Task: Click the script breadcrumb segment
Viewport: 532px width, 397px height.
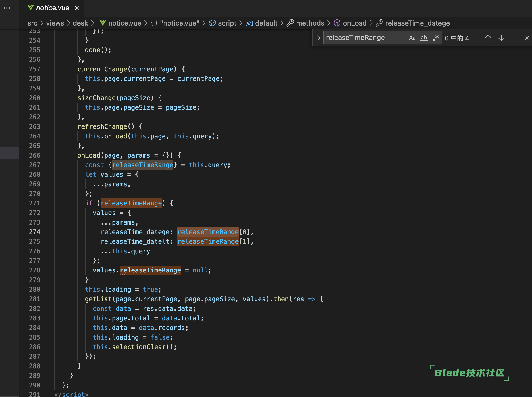Action: click(x=227, y=23)
